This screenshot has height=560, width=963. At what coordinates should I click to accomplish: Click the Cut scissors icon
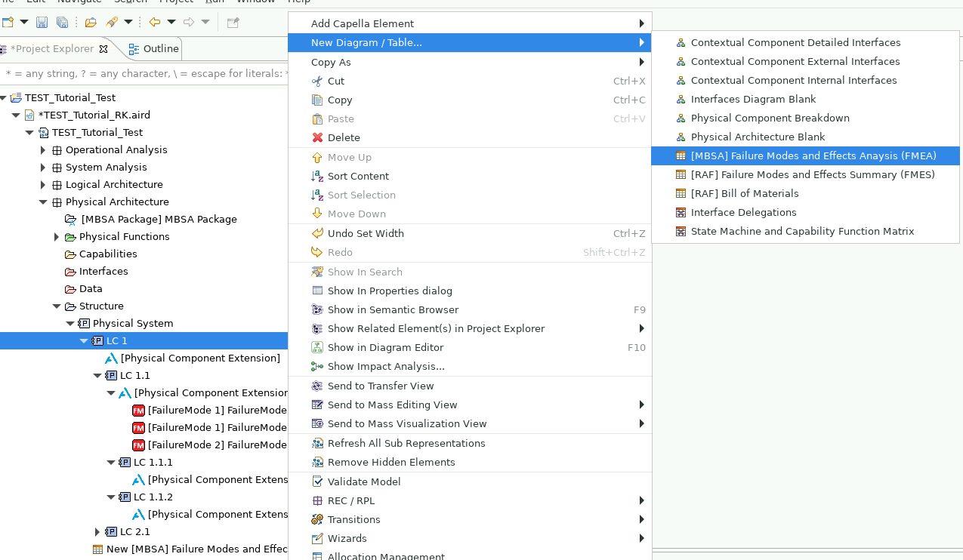click(x=317, y=82)
